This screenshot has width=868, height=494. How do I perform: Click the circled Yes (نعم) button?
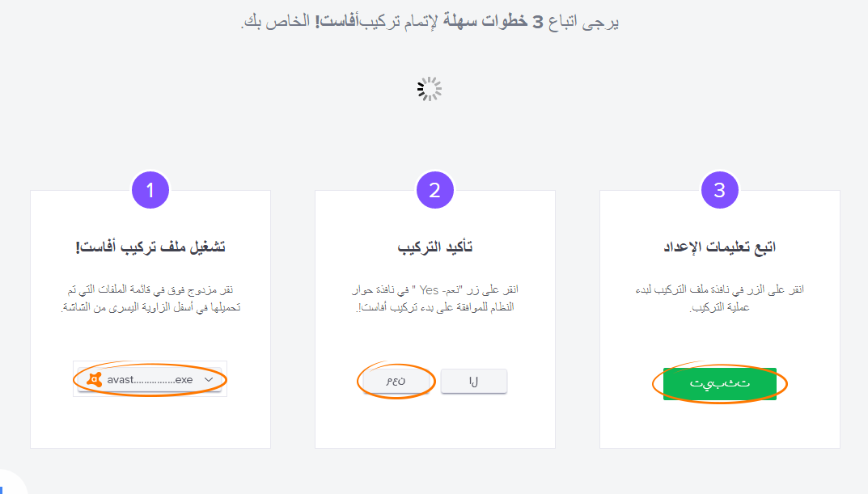pos(396,381)
